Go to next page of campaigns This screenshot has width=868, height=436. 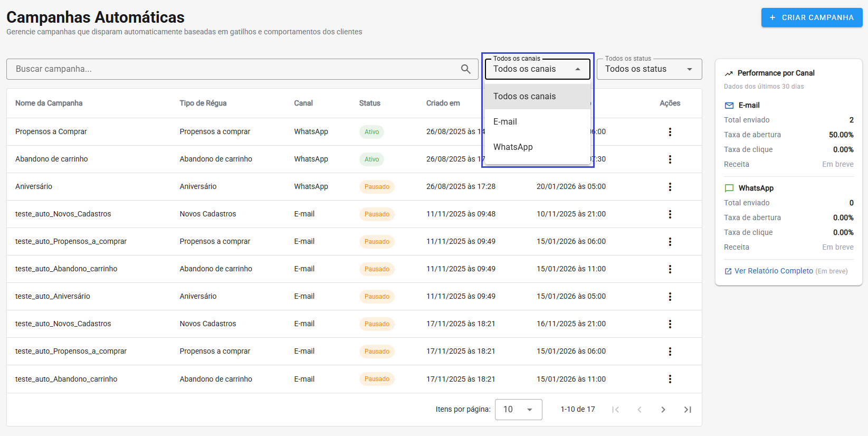663,410
